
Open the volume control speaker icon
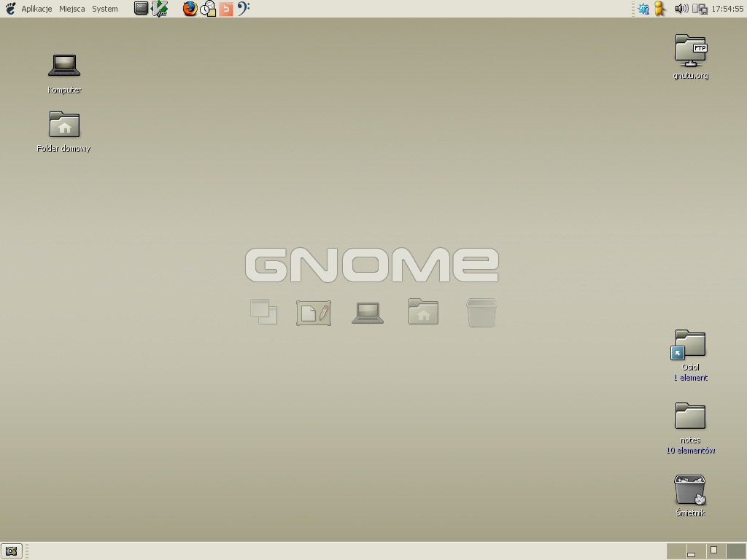[x=681, y=9]
